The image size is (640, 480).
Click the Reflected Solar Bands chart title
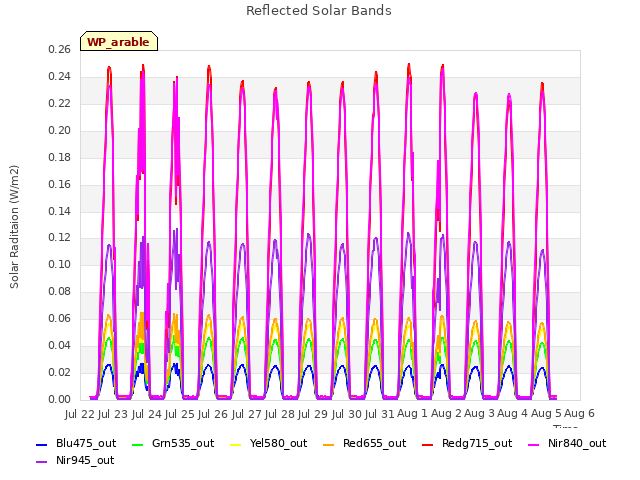(x=319, y=11)
